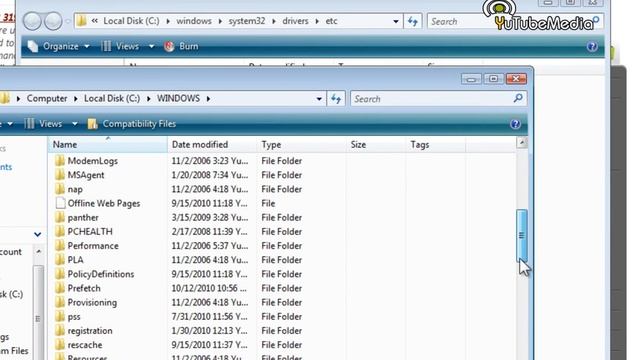Sort by the Name column header
The height and width of the screenshot is (360, 640).
(x=107, y=145)
